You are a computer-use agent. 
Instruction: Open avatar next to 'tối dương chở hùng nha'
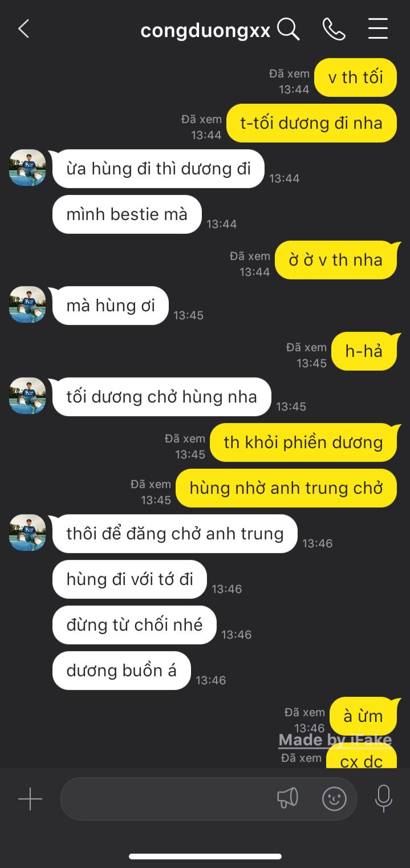coord(27,396)
